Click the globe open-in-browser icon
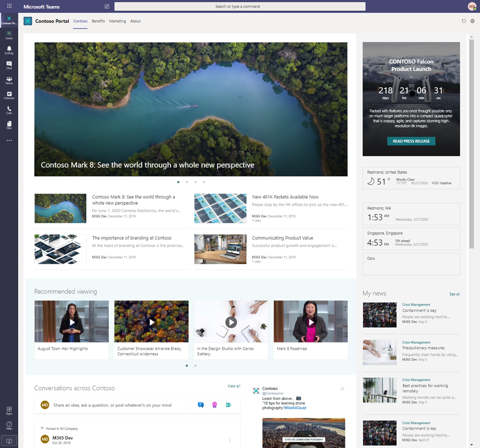 [x=473, y=21]
